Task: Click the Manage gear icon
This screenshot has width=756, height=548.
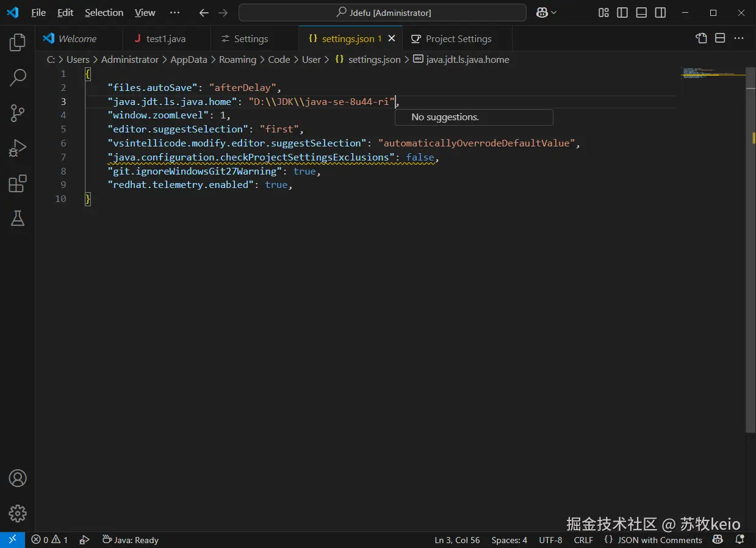Action: tap(18, 513)
